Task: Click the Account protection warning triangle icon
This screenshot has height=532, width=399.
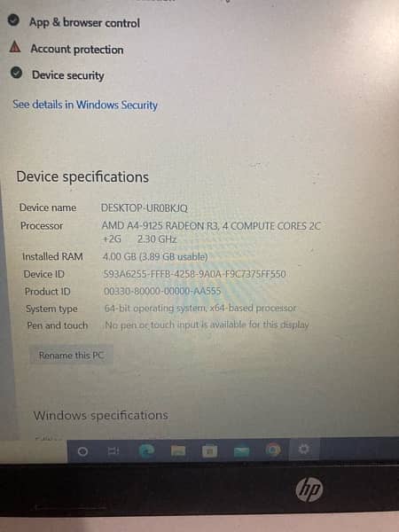Action: 15,47
